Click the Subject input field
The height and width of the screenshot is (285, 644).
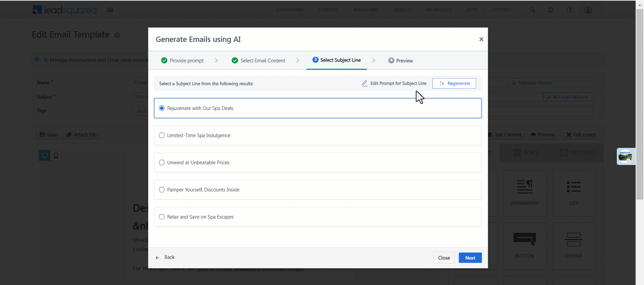[141, 97]
